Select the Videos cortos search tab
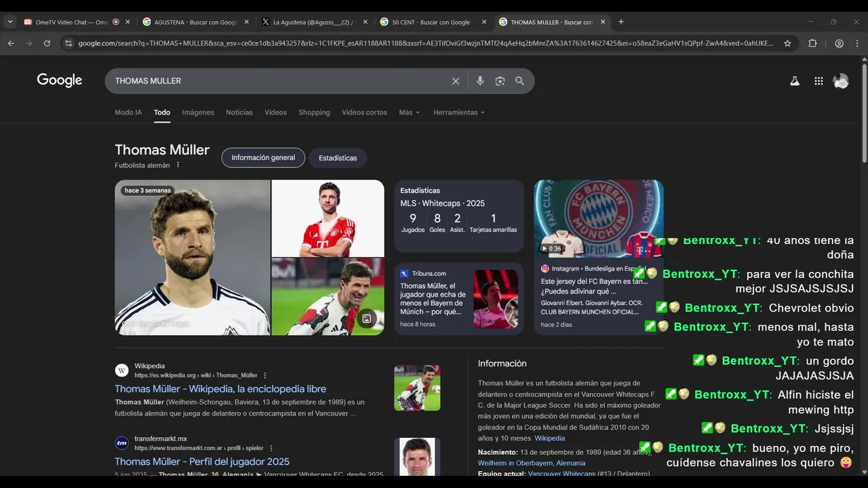Viewport: 868px width, 488px height. pos(364,113)
